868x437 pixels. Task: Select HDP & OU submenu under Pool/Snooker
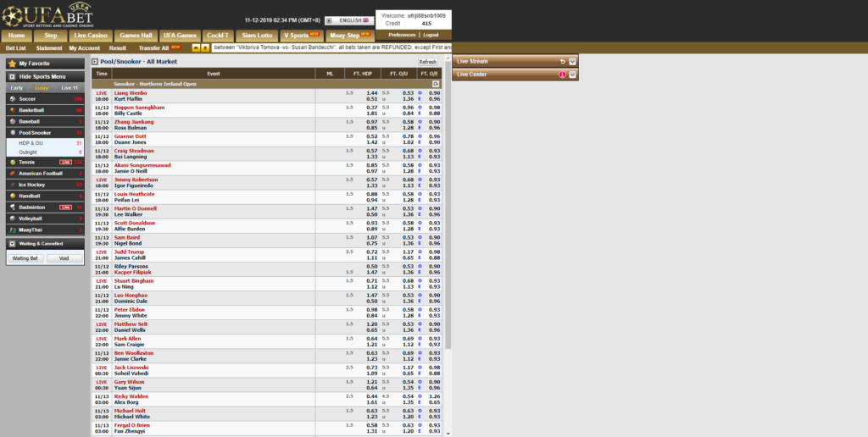click(31, 143)
